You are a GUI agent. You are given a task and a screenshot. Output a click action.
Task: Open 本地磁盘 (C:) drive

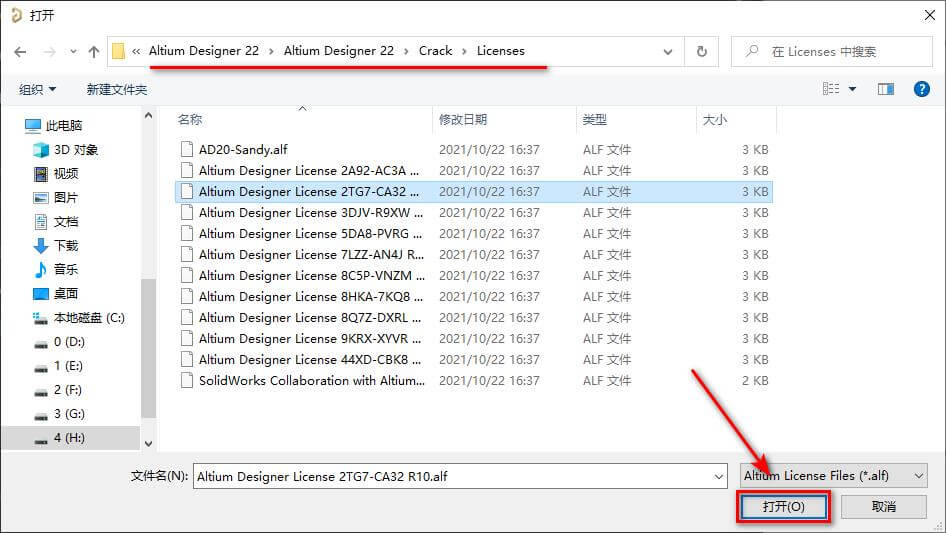pyautogui.click(x=79, y=318)
